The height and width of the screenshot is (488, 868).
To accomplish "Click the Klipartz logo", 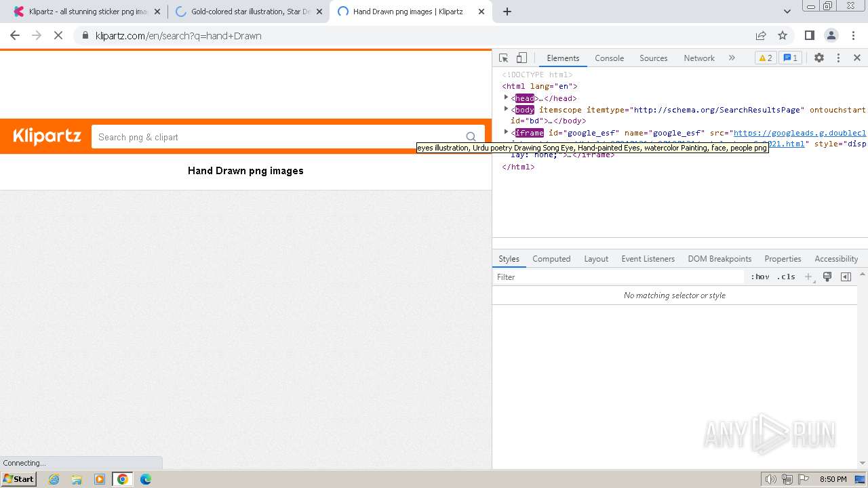I will coord(47,136).
